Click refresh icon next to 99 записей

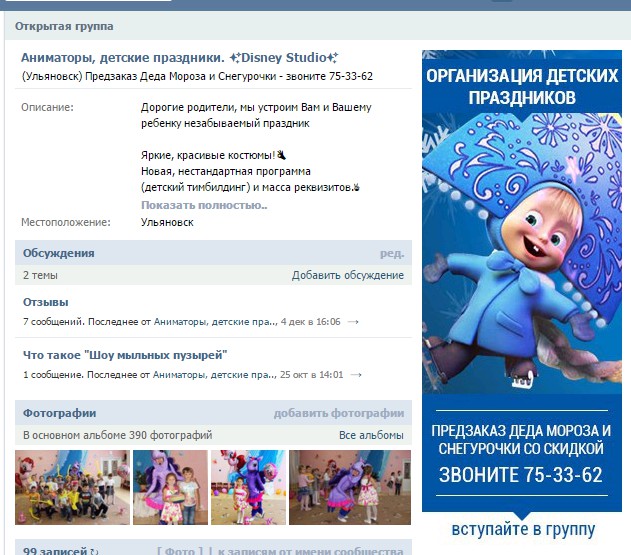pyautogui.click(x=94, y=552)
